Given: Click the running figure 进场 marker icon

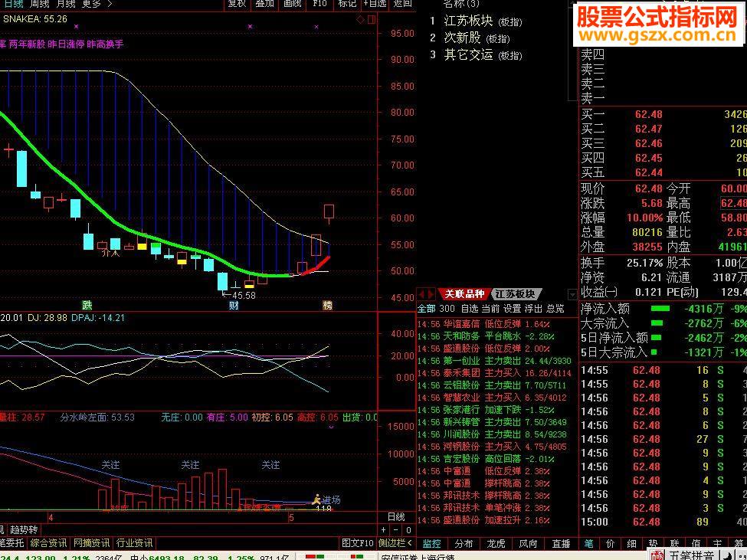Looking at the screenshot, I should [x=316, y=499].
